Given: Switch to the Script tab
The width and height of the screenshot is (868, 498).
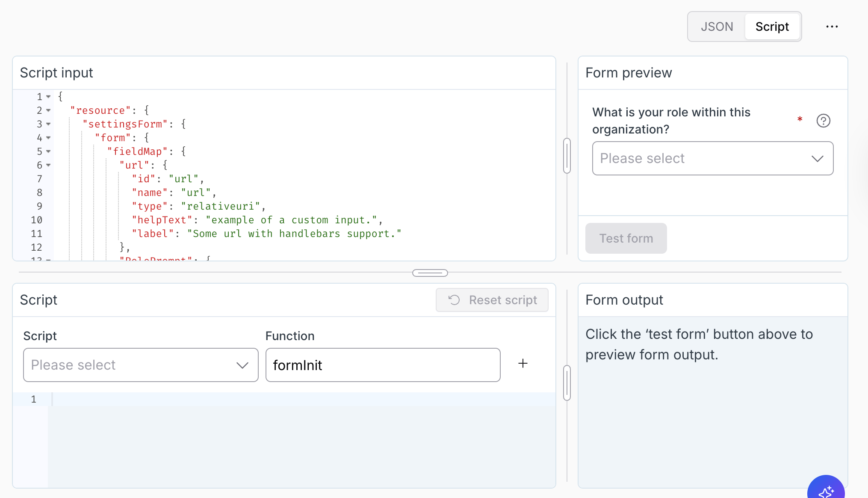Looking at the screenshot, I should click(x=772, y=27).
